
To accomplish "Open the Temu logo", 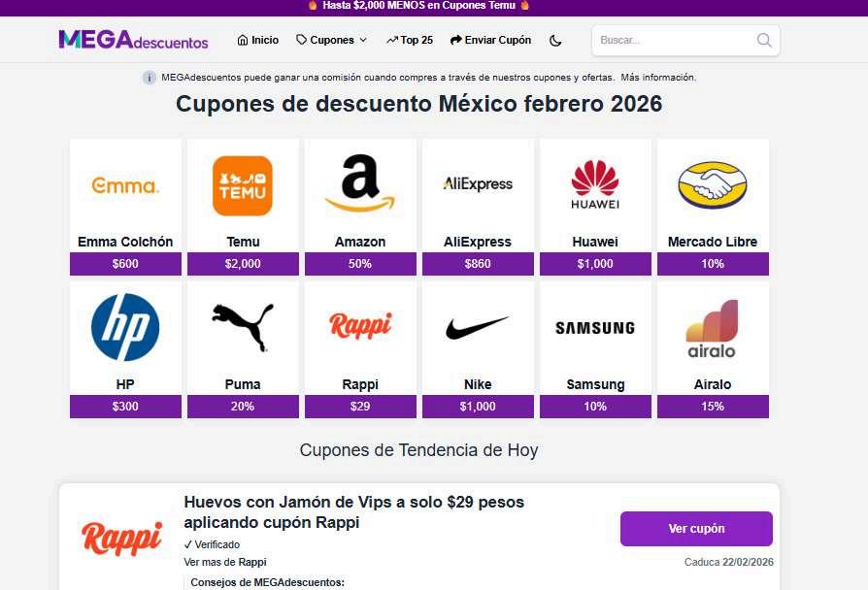I will point(243,186).
